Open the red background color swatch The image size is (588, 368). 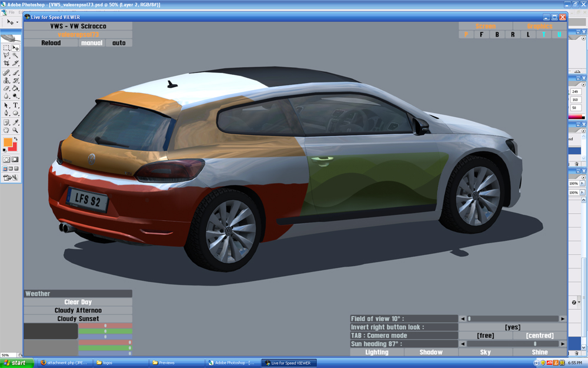pyautogui.click(x=15, y=148)
